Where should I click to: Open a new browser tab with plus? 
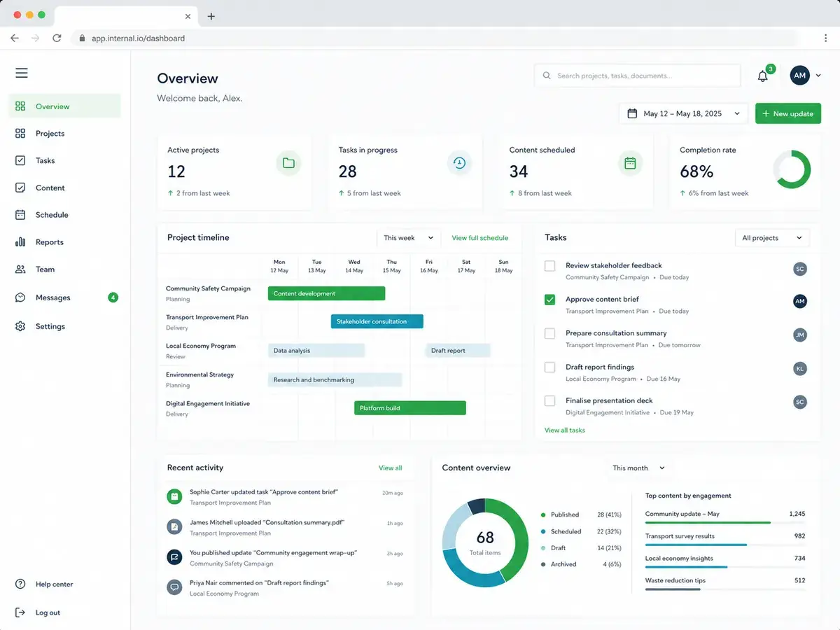211,16
